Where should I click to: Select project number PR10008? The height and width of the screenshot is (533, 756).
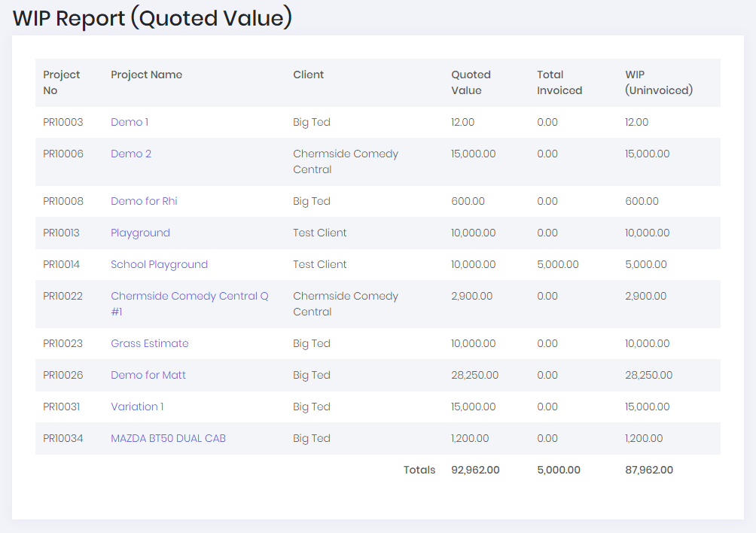[x=63, y=201]
